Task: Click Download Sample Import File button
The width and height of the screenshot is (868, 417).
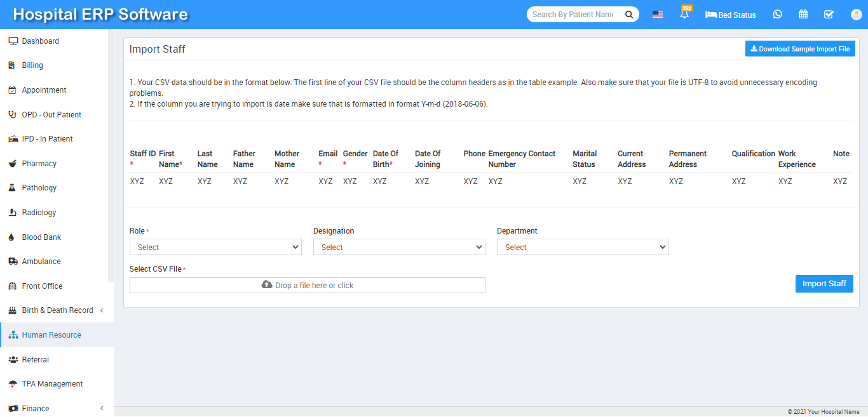Action: click(x=800, y=49)
